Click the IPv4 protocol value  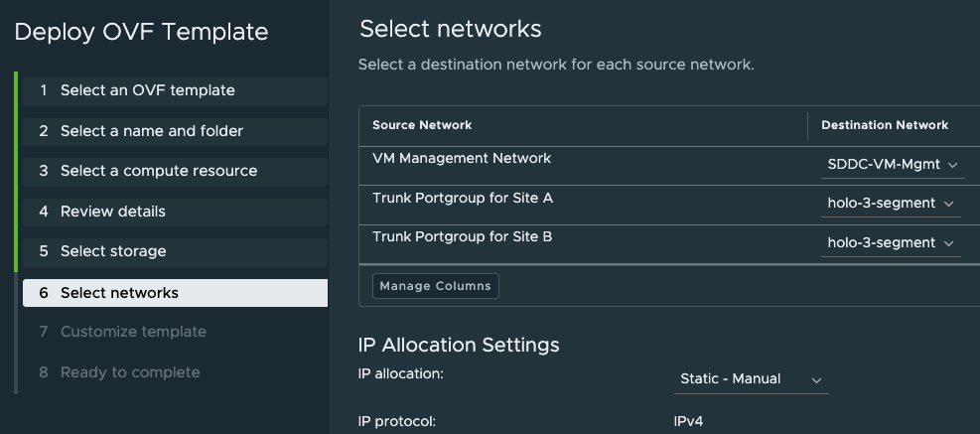[x=688, y=421]
